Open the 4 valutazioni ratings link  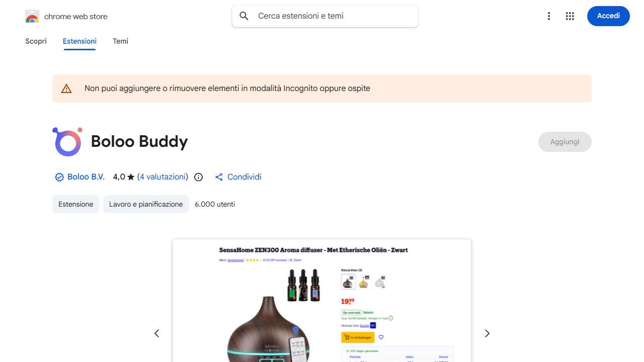click(163, 177)
